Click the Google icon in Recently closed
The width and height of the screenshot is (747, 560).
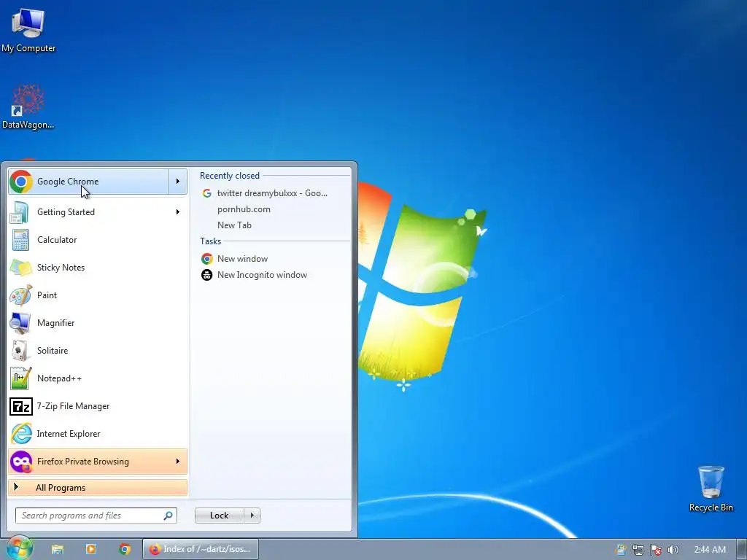206,193
